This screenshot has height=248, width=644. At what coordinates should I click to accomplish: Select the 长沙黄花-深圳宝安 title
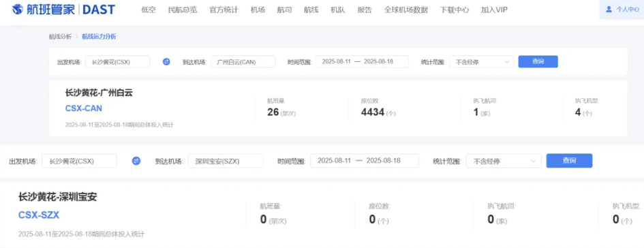[57, 197]
